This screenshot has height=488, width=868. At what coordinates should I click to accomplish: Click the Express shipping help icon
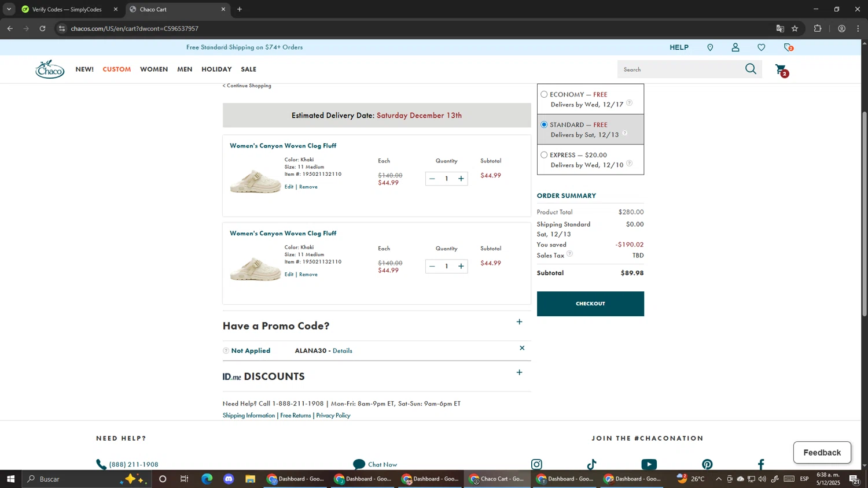[x=629, y=163]
